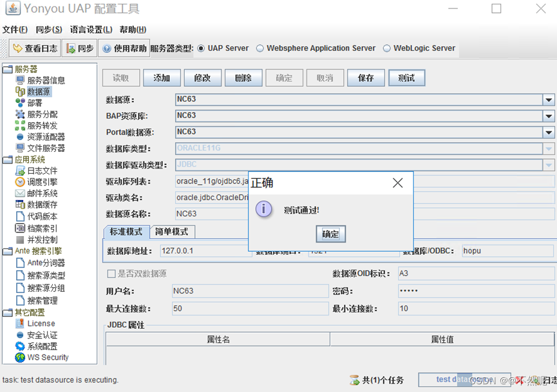Select UAP Server radio button
The width and height of the screenshot is (557, 392).
[x=201, y=48]
